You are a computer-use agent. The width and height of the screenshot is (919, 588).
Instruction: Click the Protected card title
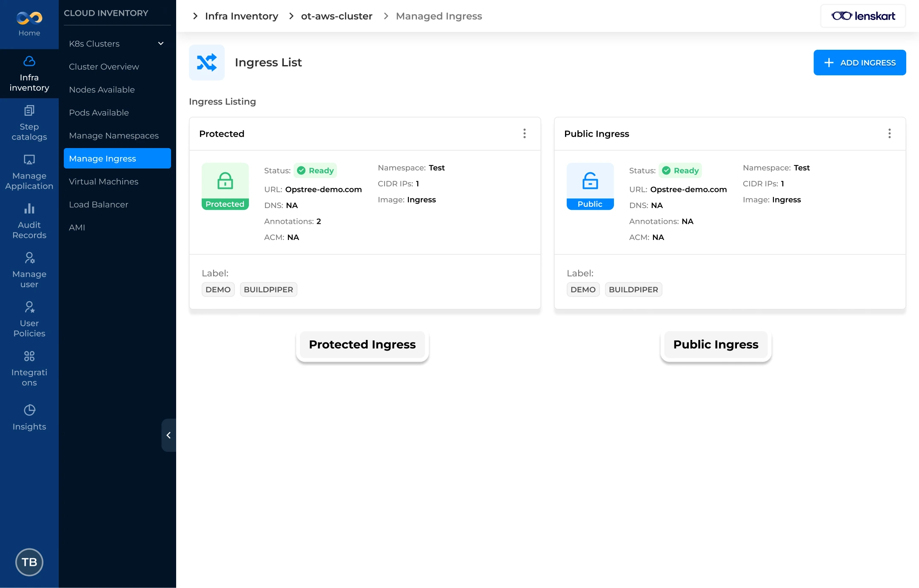click(x=222, y=134)
